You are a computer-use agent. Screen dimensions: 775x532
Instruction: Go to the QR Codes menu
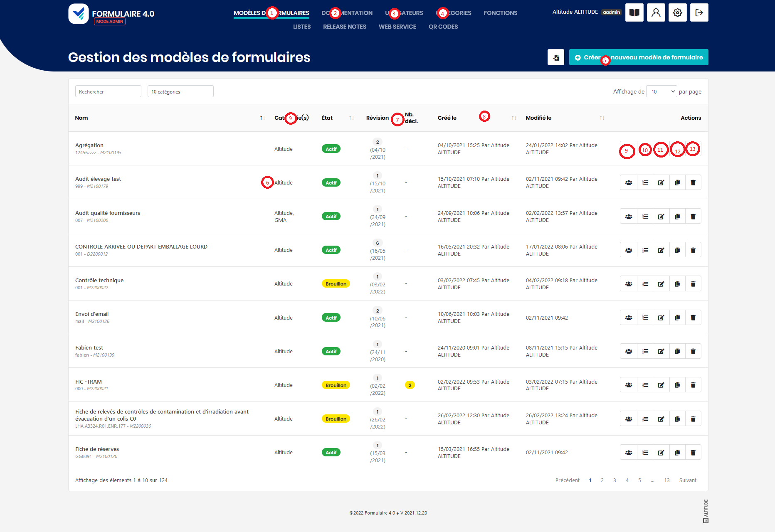tap(443, 27)
